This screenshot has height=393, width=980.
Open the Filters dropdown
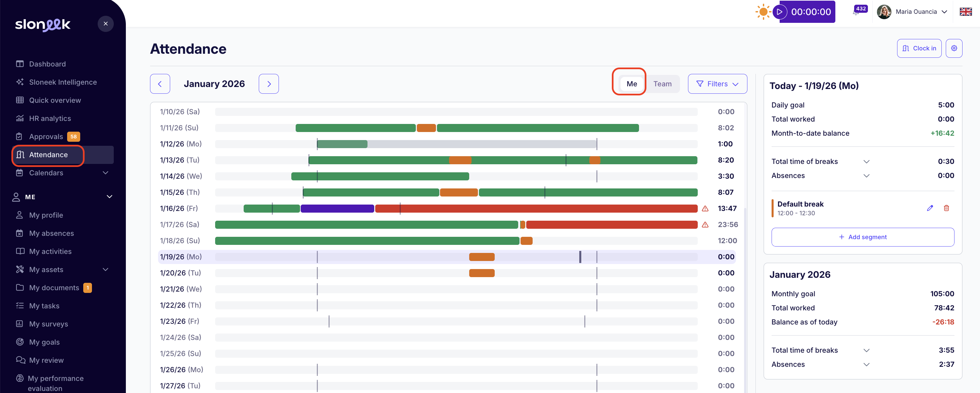pyautogui.click(x=717, y=84)
